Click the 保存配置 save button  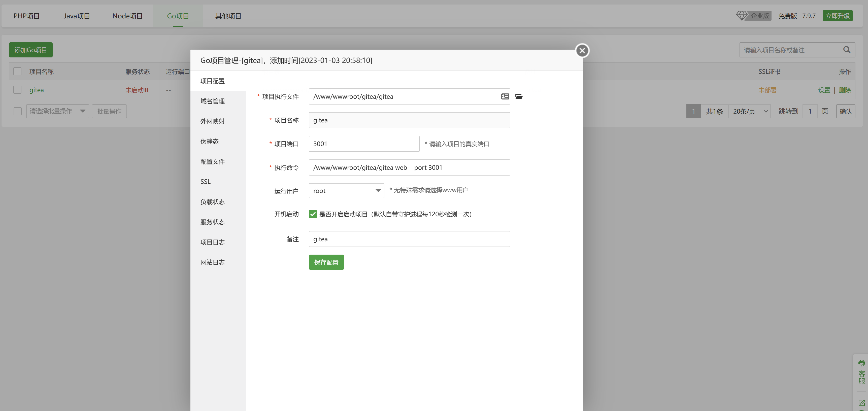(326, 262)
